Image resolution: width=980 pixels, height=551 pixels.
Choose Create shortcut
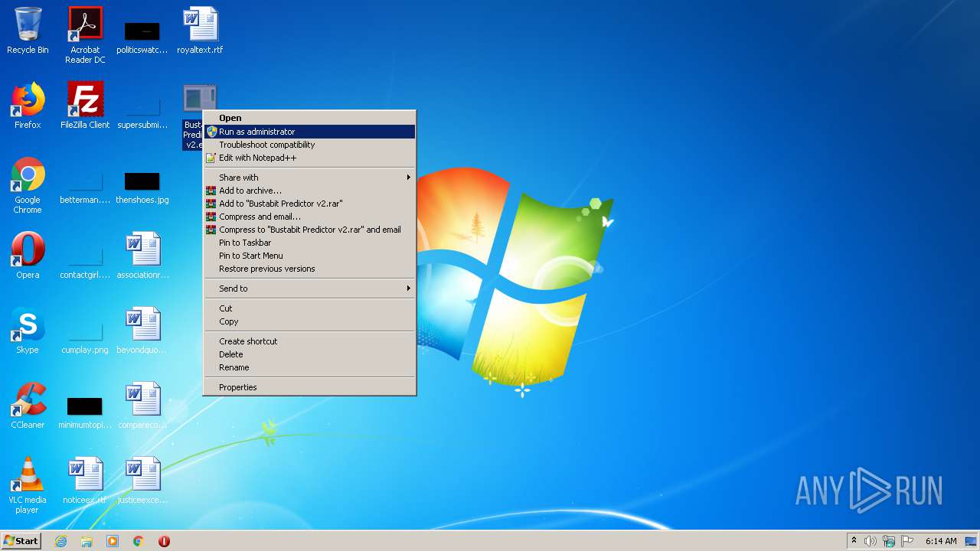pyautogui.click(x=309, y=341)
